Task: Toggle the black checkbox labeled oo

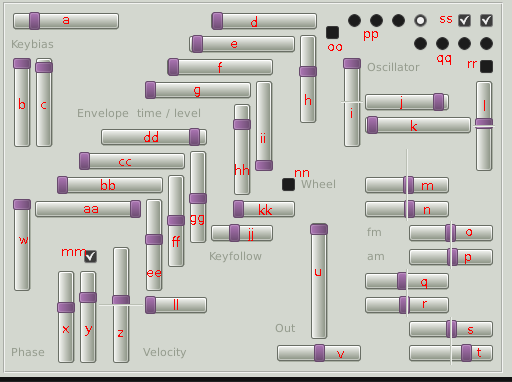Action: point(332,33)
